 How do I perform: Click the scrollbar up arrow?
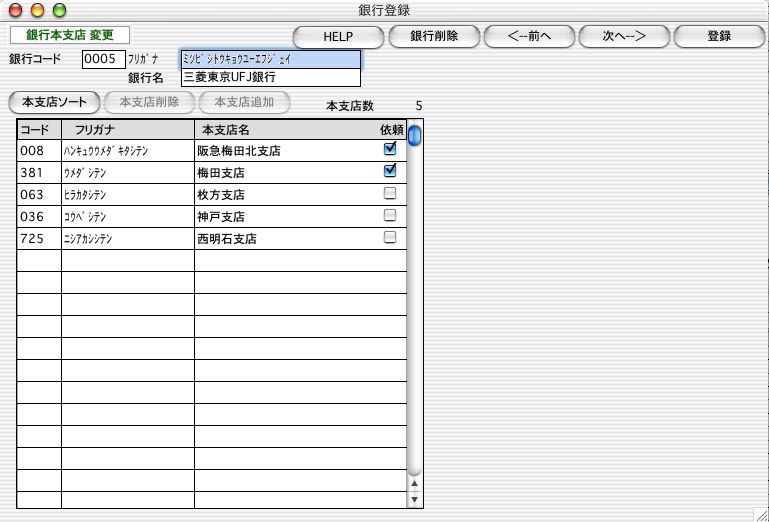tap(415, 483)
